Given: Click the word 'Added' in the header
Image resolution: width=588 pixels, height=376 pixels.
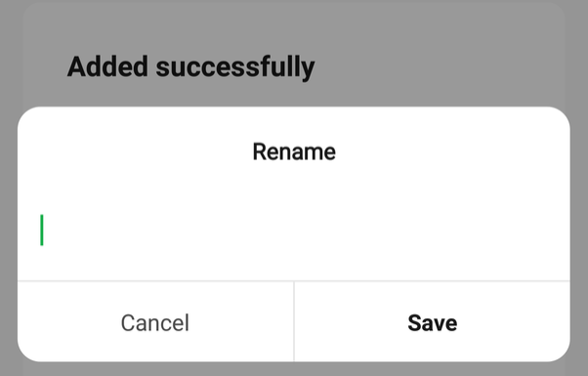Looking at the screenshot, I should pos(107,66).
